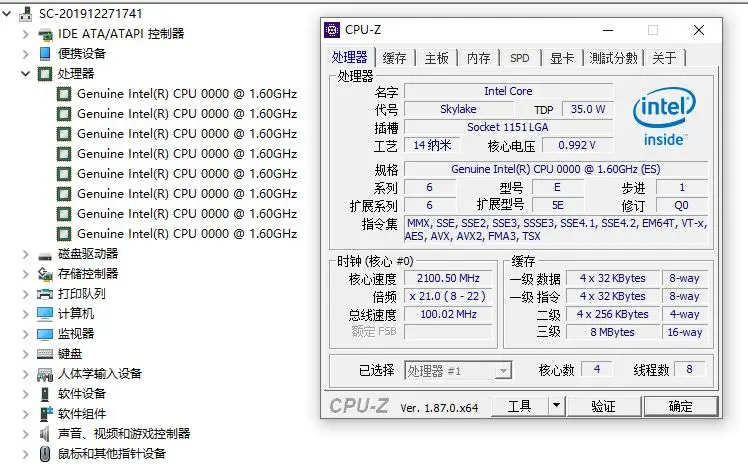Screen dimensions: 748x466
Task: Open the 工具 dropdown arrow
Action: point(556,406)
